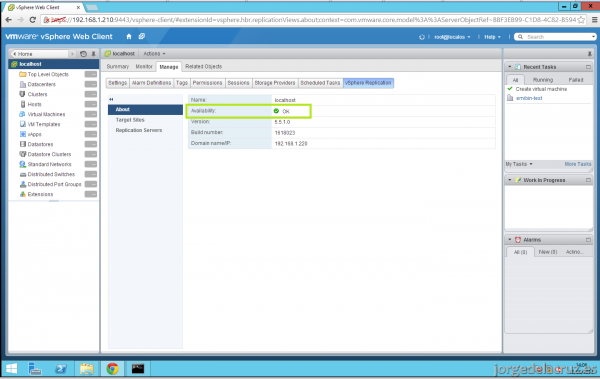The image size is (600, 379).
Task: Open the embin-test task link
Action: [x=529, y=98]
